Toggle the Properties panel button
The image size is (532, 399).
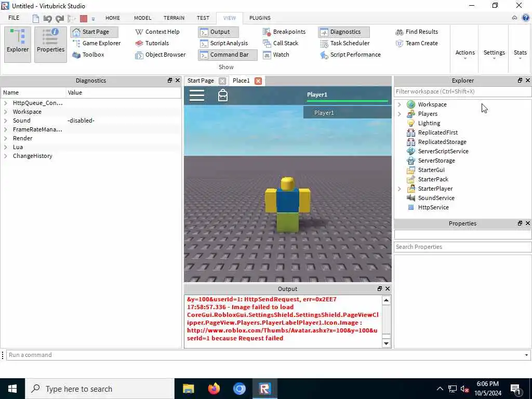click(50, 45)
